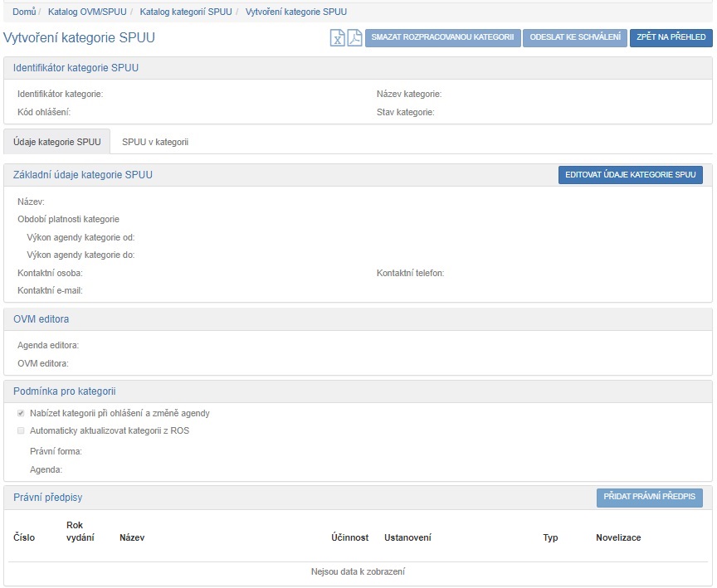Enable 'Automaticky aktualizovat kategorii z ROS' checkbox
The height and width of the screenshot is (588, 717).
click(x=21, y=430)
